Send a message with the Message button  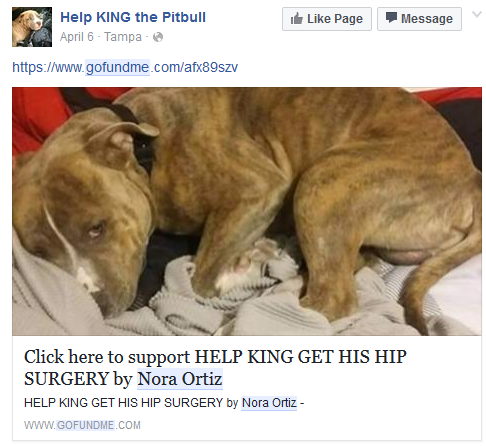pyautogui.click(x=419, y=19)
